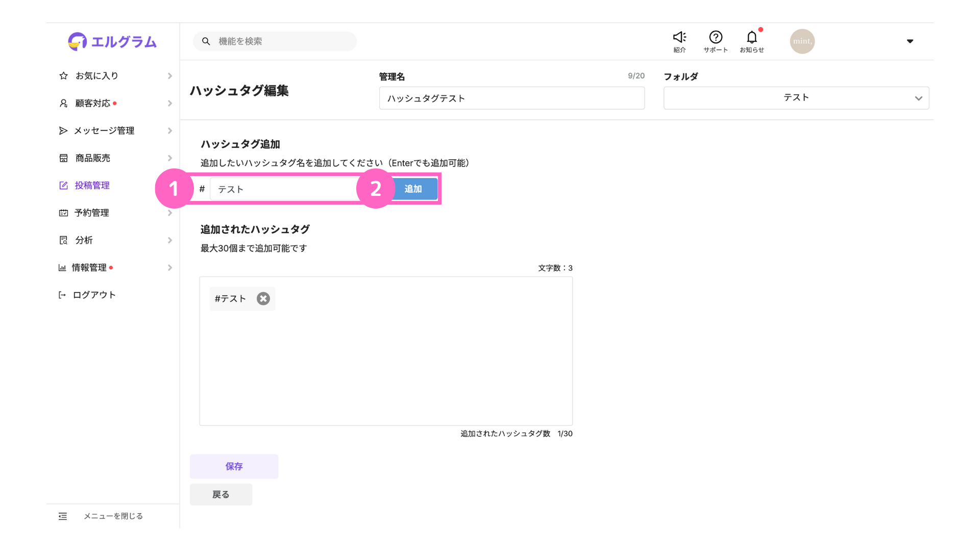The image size is (980, 551).
Task: Click the 追加 button
Action: (x=413, y=189)
